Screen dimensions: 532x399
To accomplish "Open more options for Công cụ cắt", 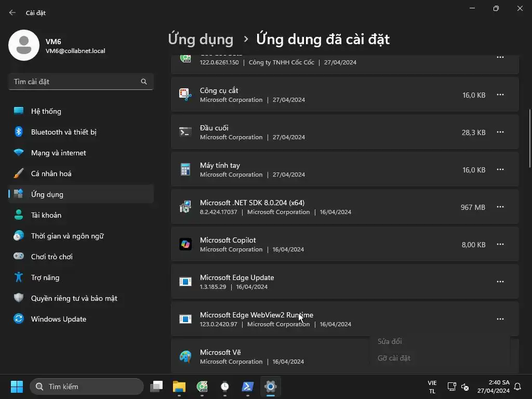I will [x=500, y=95].
